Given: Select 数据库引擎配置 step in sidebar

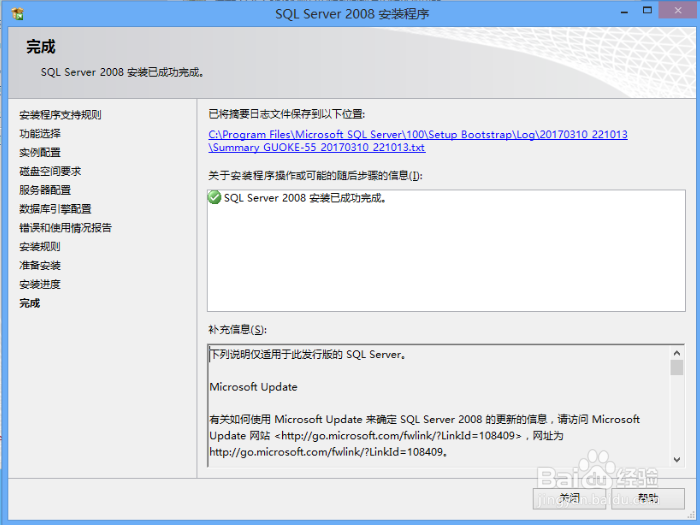Looking at the screenshot, I should tap(55, 209).
